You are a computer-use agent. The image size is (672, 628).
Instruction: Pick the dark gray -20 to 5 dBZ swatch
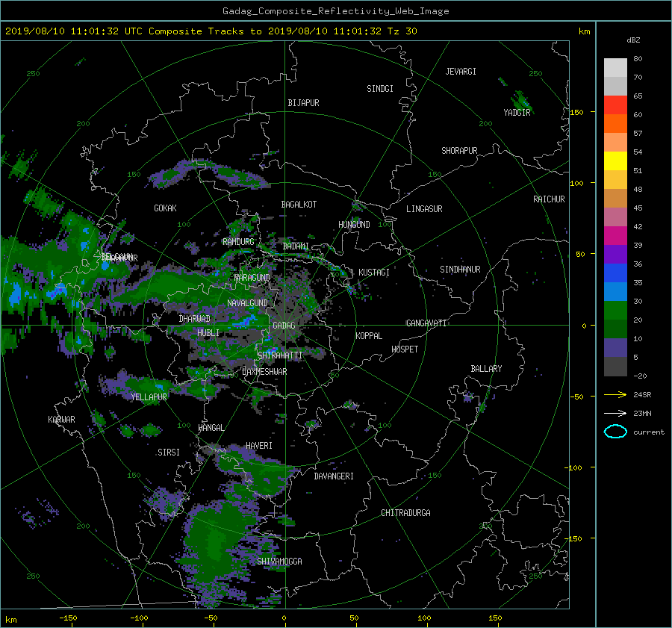615,367
